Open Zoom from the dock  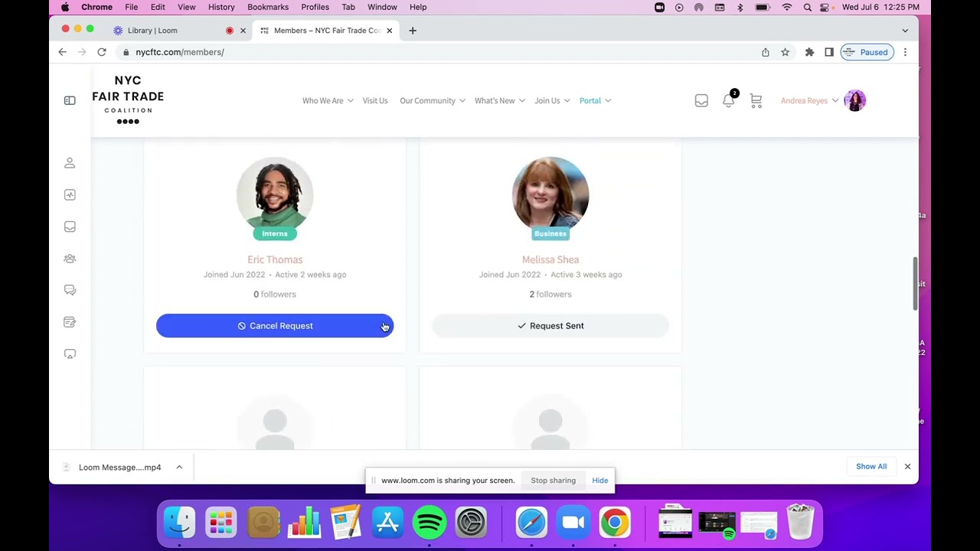click(x=573, y=523)
